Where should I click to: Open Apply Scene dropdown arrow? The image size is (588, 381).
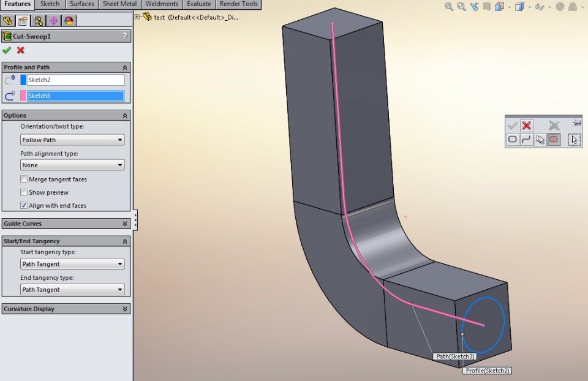click(582, 7)
